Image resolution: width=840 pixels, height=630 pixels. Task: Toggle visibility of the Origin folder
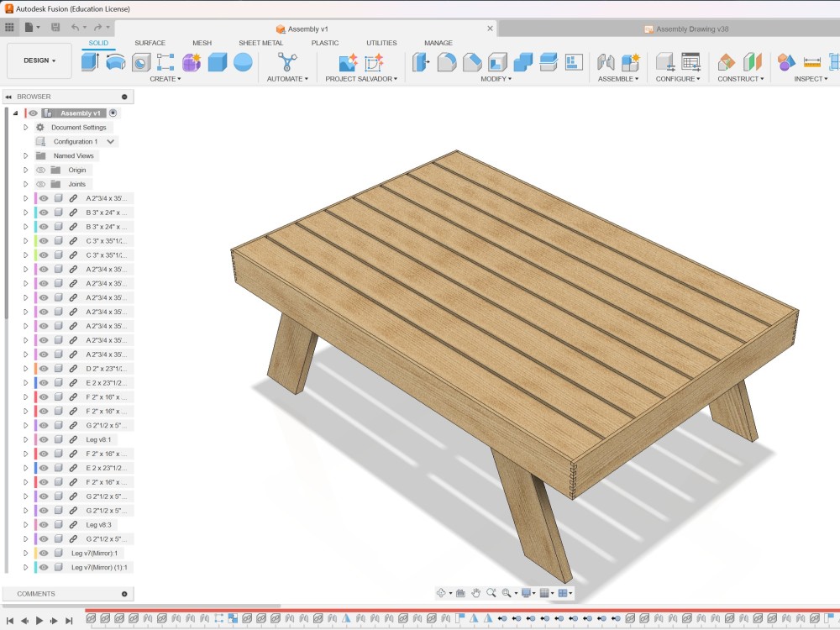coord(40,170)
